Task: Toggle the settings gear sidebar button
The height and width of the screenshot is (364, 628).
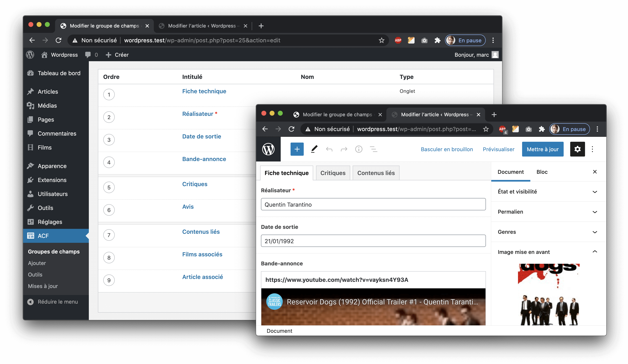Action: pyautogui.click(x=577, y=149)
